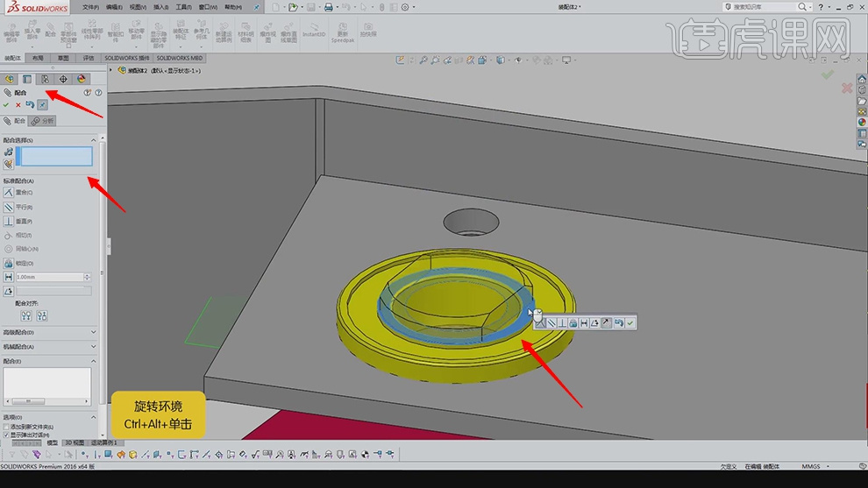Select the Parallel (平行) mate icon
The image size is (868, 488).
pyautogui.click(x=9, y=208)
